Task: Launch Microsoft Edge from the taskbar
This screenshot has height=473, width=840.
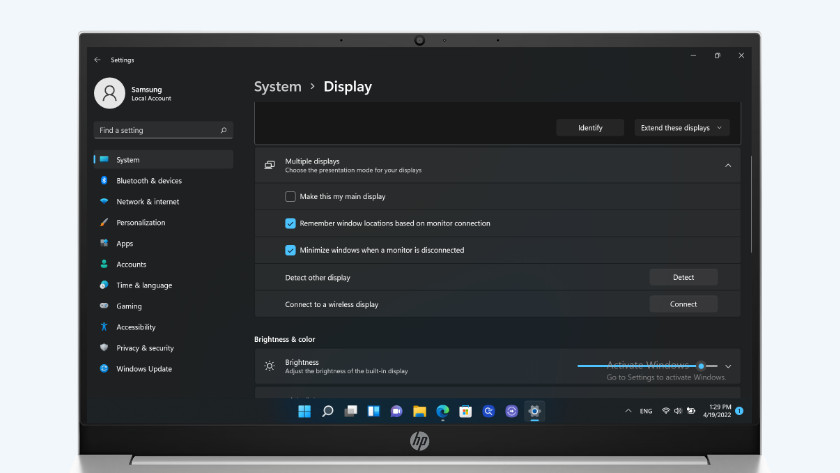Action: tap(442, 411)
